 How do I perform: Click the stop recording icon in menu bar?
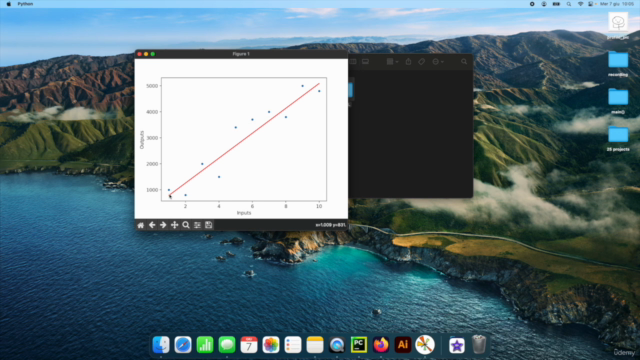tap(532, 4)
